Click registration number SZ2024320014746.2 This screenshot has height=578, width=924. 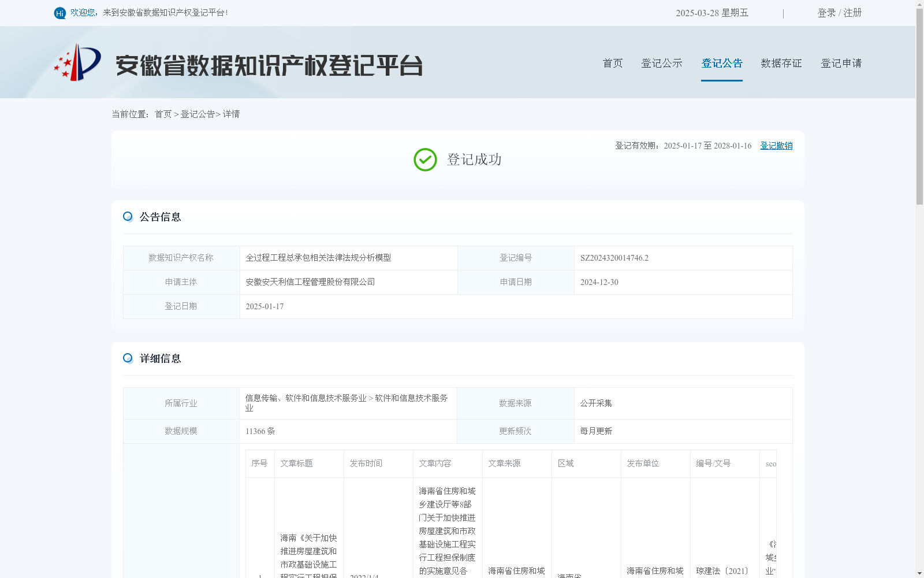tap(614, 258)
